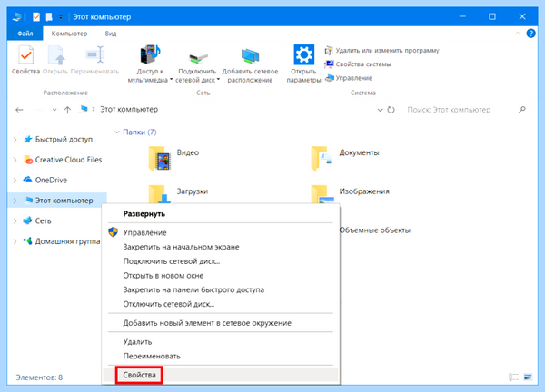Open the Файл tab
Image resolution: width=545 pixels, height=392 pixels.
click(x=25, y=34)
